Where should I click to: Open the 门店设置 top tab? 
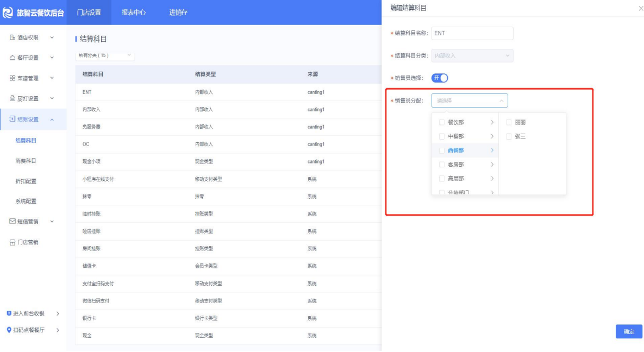[89, 12]
